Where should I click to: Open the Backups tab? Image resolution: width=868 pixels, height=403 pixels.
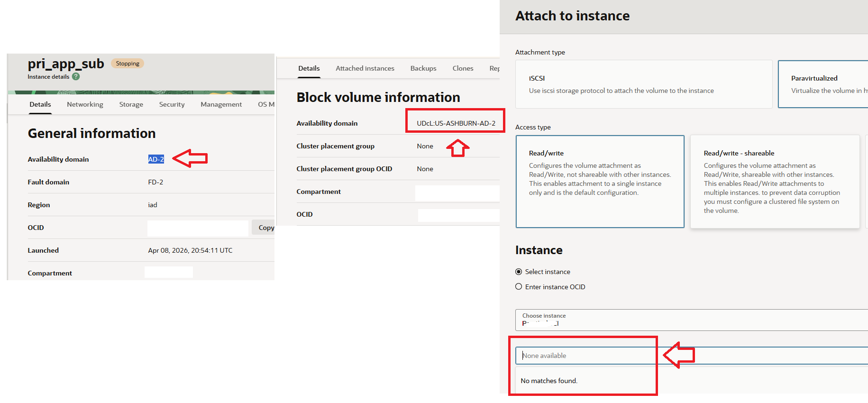pos(423,68)
